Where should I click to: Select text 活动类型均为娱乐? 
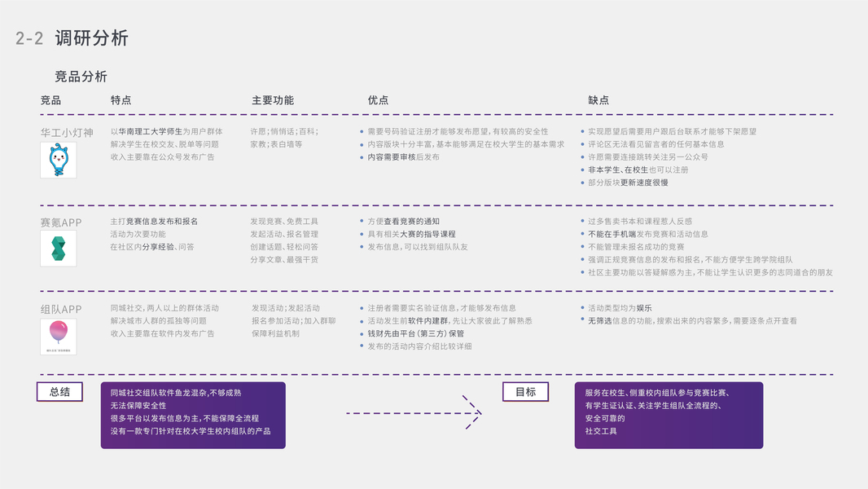(620, 308)
